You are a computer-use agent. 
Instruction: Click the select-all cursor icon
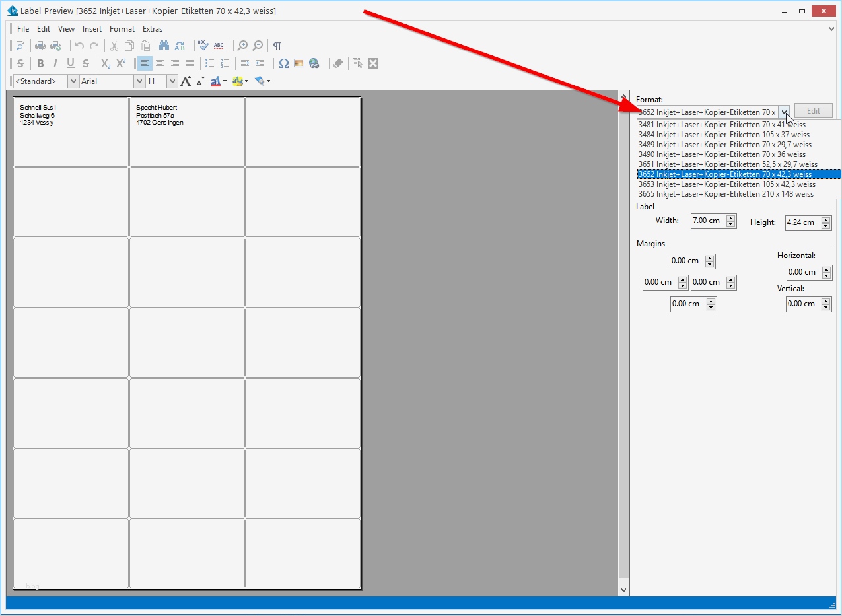click(357, 63)
